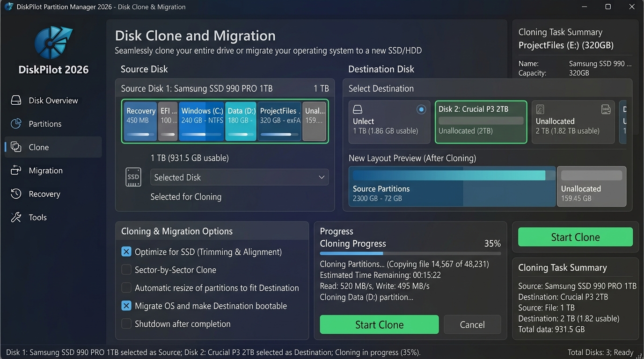The height and width of the screenshot is (359, 644).
Task: Click the Cloning Progress bar
Action: click(410, 253)
